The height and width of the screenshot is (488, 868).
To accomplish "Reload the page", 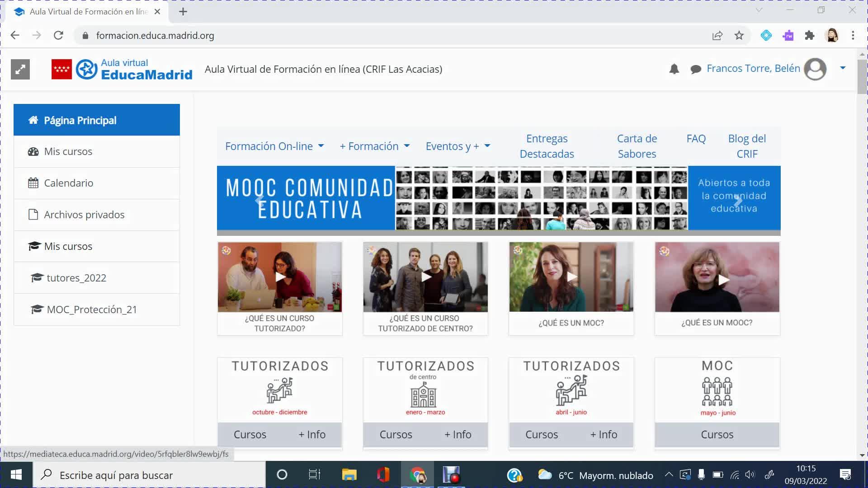I will [x=58, y=36].
